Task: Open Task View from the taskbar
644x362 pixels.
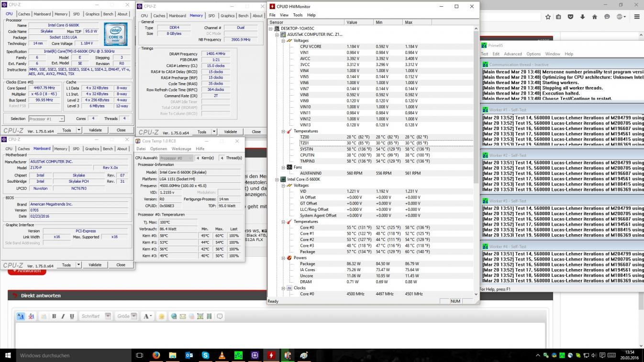Action: tap(140, 355)
